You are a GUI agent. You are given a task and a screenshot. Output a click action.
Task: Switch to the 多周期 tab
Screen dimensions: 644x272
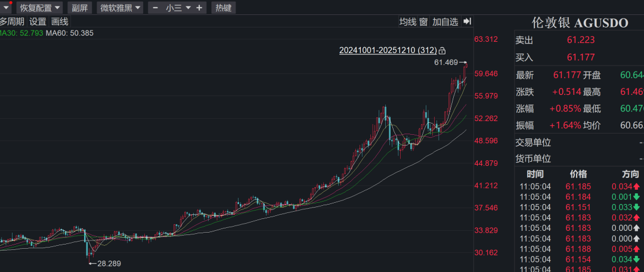click(x=12, y=21)
